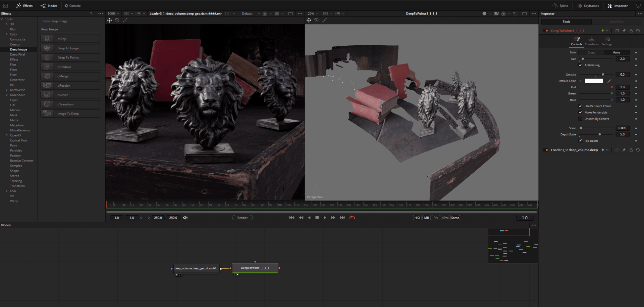Image resolution: width=644 pixels, height=307 pixels.
Task: Open the Transform tab of DeepToPoints1_1_1_1
Action: 591,41
